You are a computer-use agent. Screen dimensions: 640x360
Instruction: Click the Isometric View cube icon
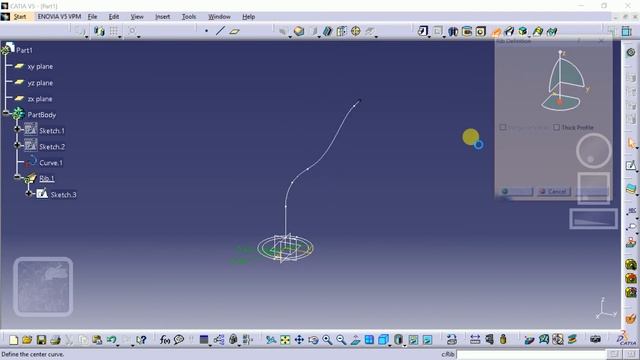tap(383, 340)
